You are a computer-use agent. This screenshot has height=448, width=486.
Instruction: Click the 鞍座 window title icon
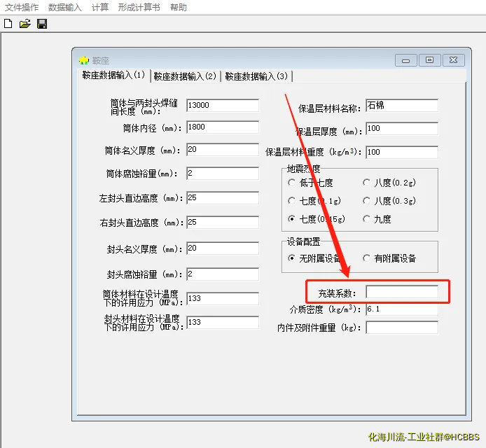(84, 60)
